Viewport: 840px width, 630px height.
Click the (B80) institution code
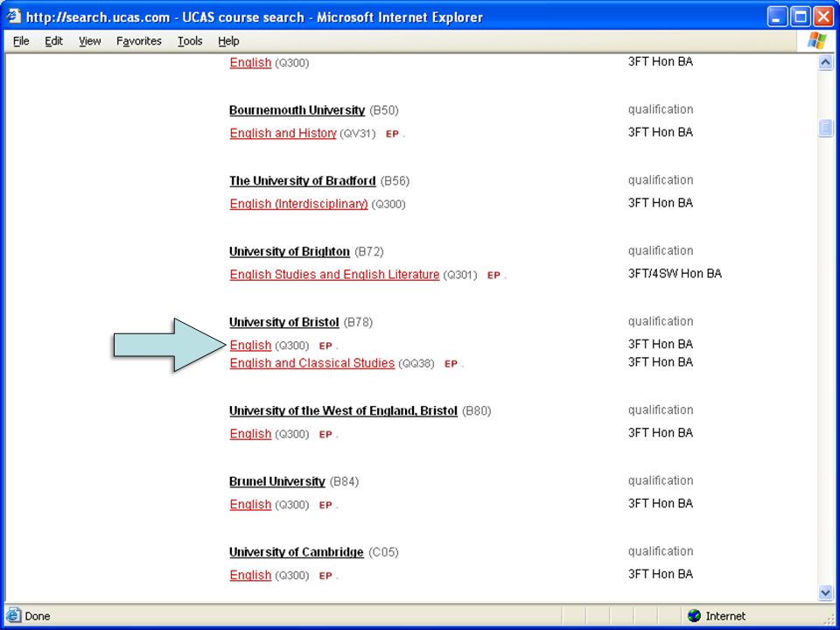(x=476, y=411)
